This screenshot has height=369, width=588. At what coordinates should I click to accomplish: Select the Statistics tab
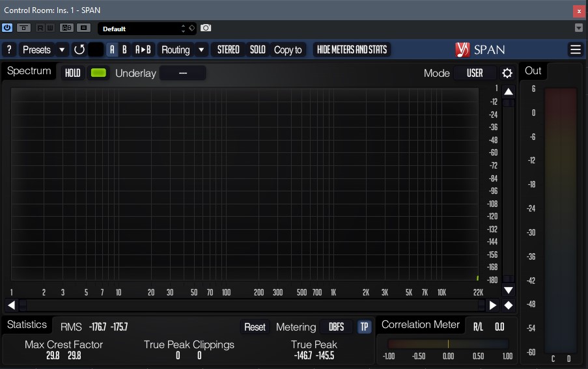pos(27,324)
